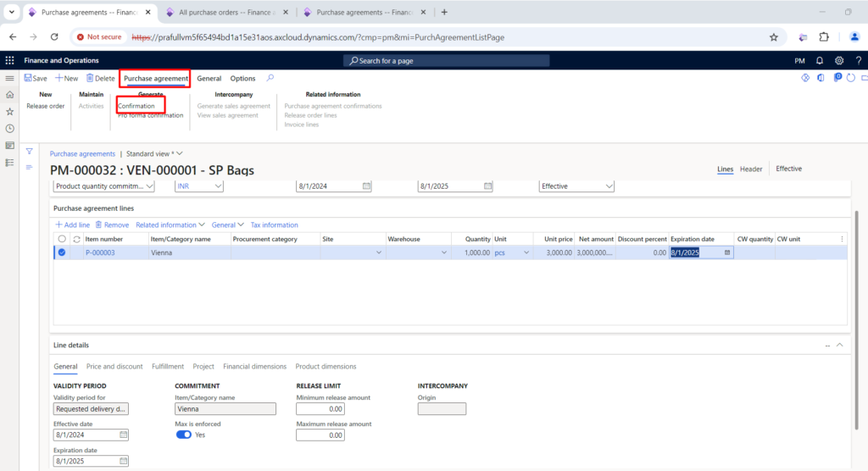Select all rows radio in grid header
This screenshot has width=868, height=471.
61,239
